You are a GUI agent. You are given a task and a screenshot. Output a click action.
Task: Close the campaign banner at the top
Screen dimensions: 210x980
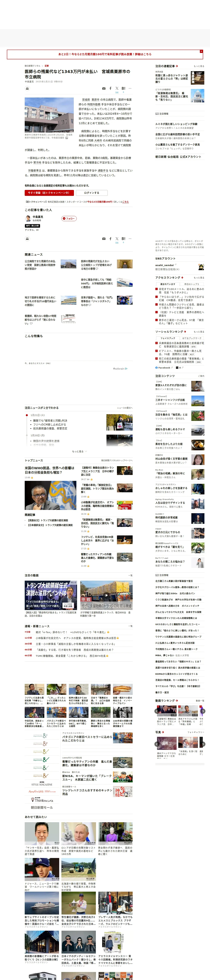pyautogui.click(x=201, y=51)
